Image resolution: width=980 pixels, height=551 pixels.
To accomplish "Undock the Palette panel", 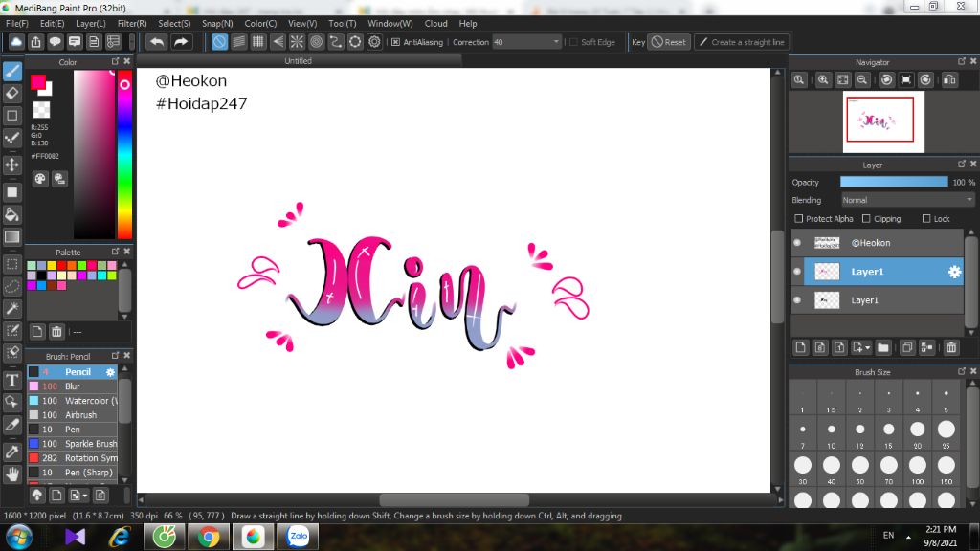I will [115, 252].
